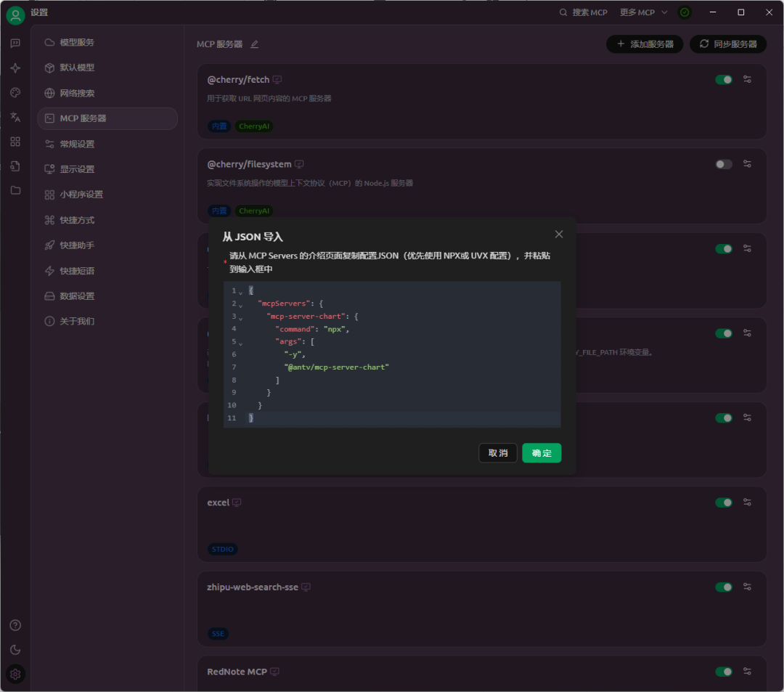This screenshot has height=692, width=784.
Task: Open settings sliders icon for @cherry/fetch
Action: click(747, 80)
